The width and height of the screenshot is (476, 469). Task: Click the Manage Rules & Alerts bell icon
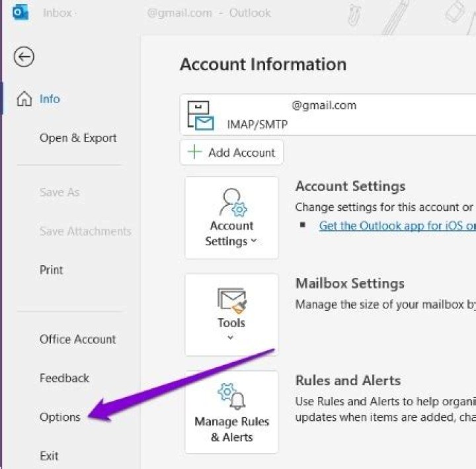(x=231, y=397)
